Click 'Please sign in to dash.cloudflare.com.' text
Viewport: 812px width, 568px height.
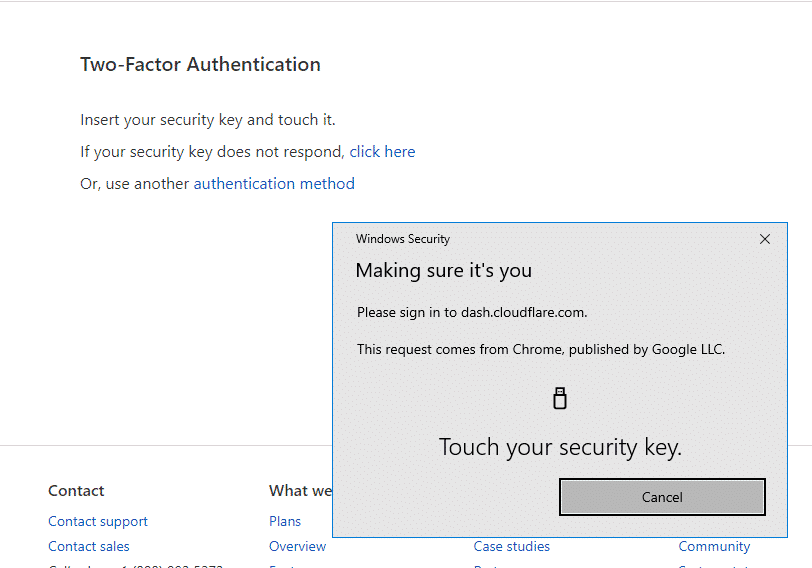pyautogui.click(x=472, y=313)
